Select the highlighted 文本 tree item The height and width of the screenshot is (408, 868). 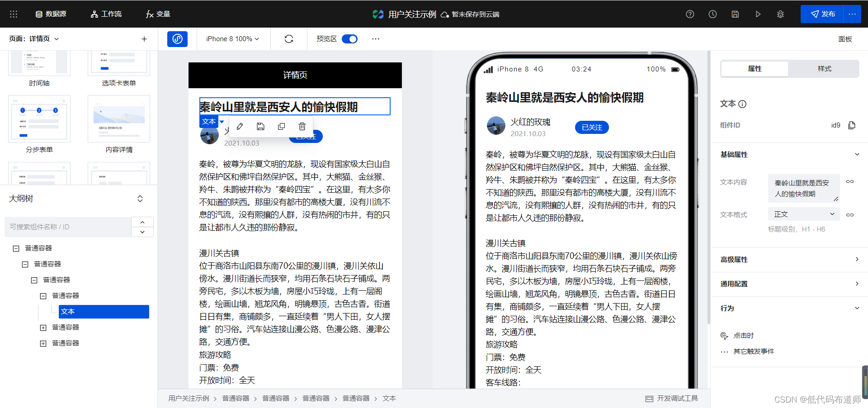(104, 312)
